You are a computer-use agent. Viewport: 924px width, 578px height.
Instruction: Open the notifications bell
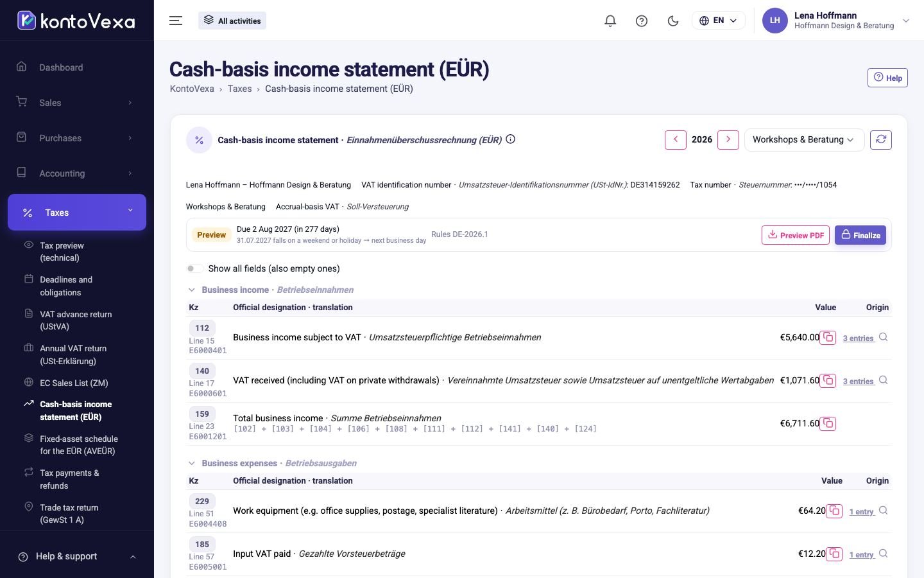(610, 21)
